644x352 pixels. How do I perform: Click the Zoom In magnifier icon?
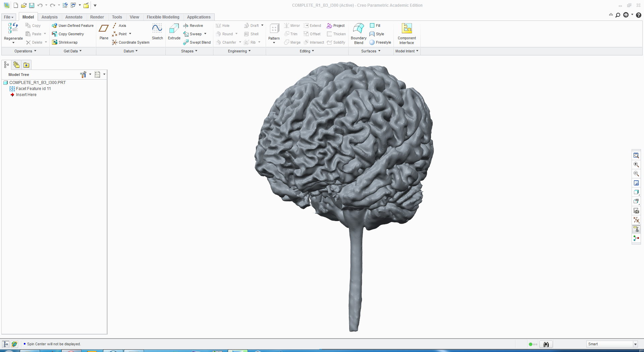[636, 165]
